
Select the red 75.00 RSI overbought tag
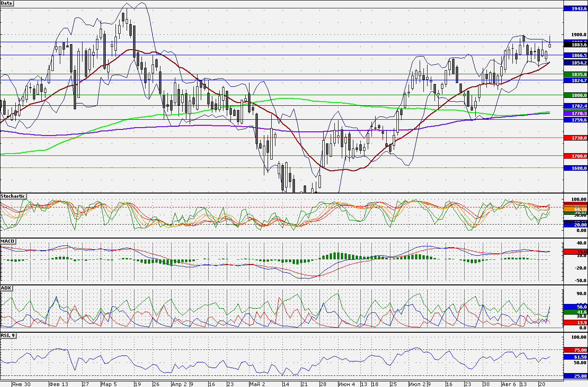[x=575, y=350]
